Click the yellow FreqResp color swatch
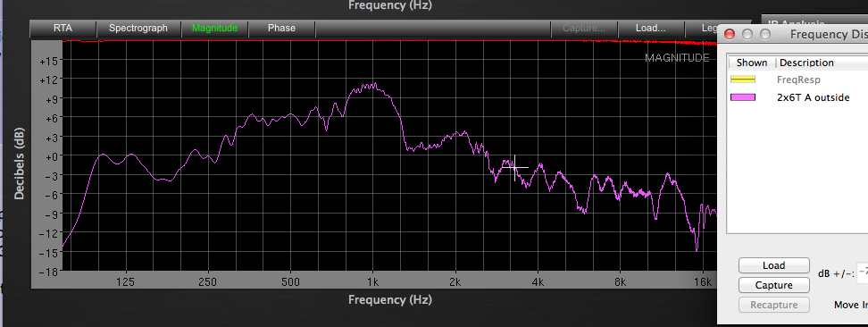868x327 pixels. 743,80
